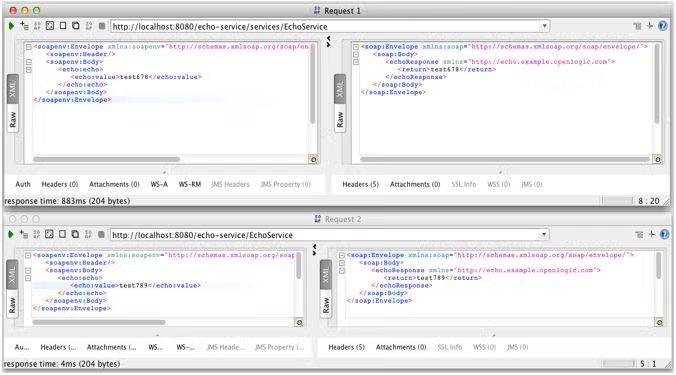Add Request 1 to a TestCase using the plus-list icon

(x=24, y=26)
